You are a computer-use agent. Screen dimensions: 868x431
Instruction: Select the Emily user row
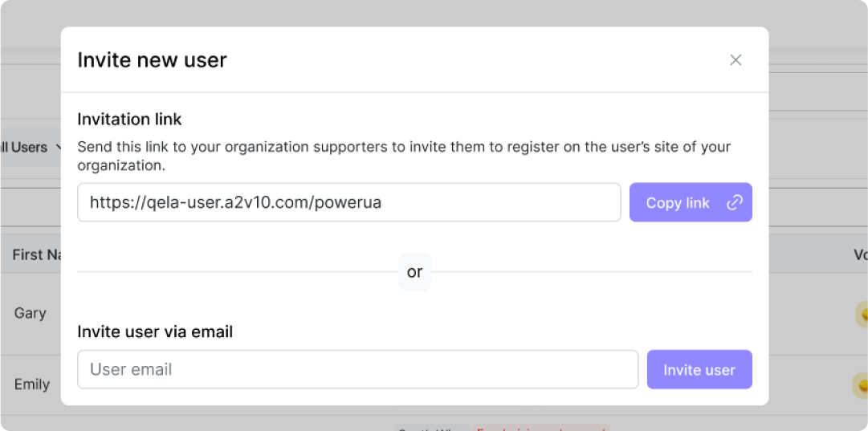(32, 385)
